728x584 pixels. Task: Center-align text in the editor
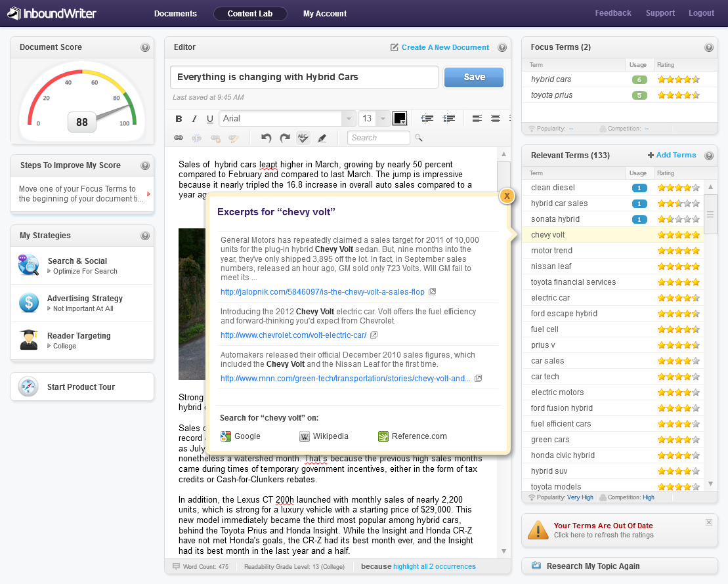(496, 118)
